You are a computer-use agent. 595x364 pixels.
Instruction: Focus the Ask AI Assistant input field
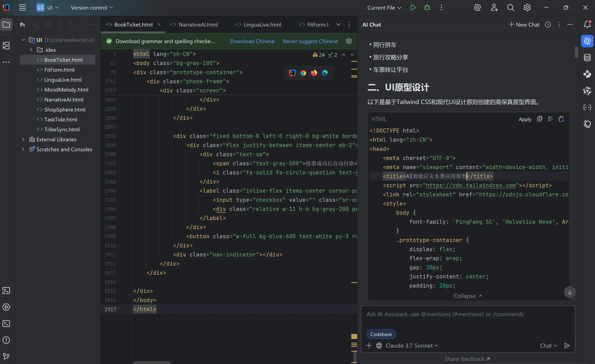coord(468,314)
